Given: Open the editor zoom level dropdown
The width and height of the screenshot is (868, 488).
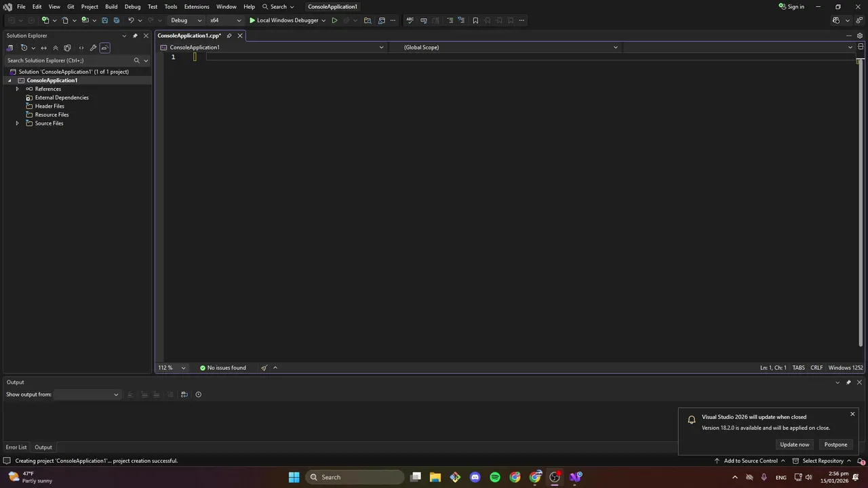Looking at the screenshot, I should (x=172, y=368).
